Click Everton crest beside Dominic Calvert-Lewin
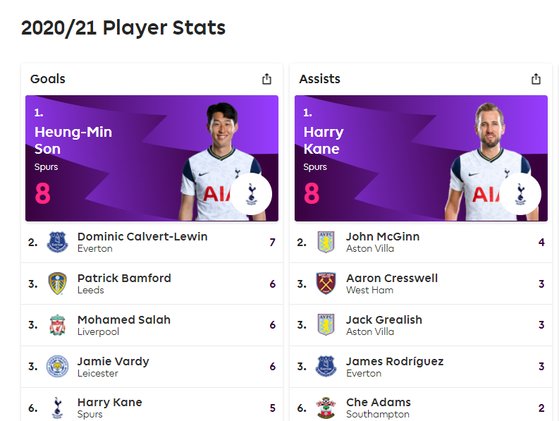 click(57, 242)
